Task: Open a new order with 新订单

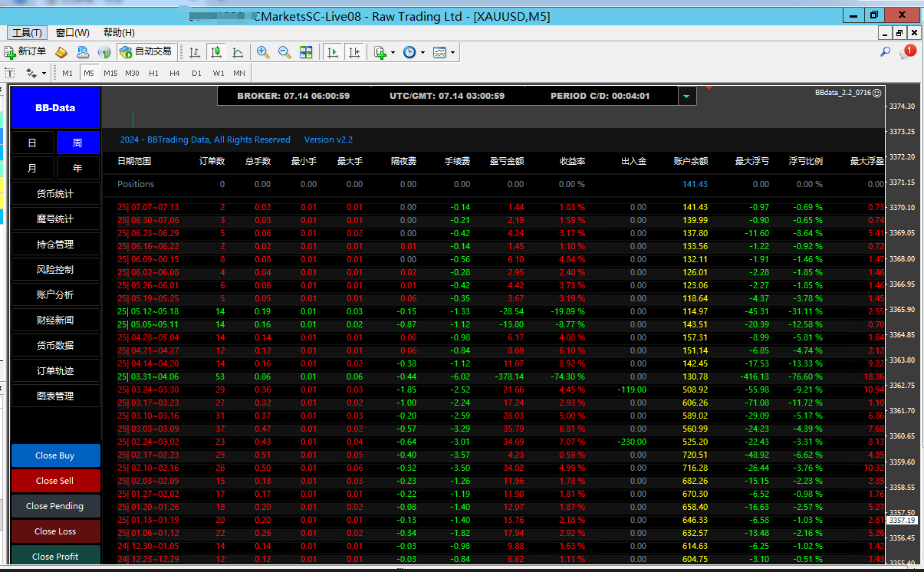Action: [25, 52]
